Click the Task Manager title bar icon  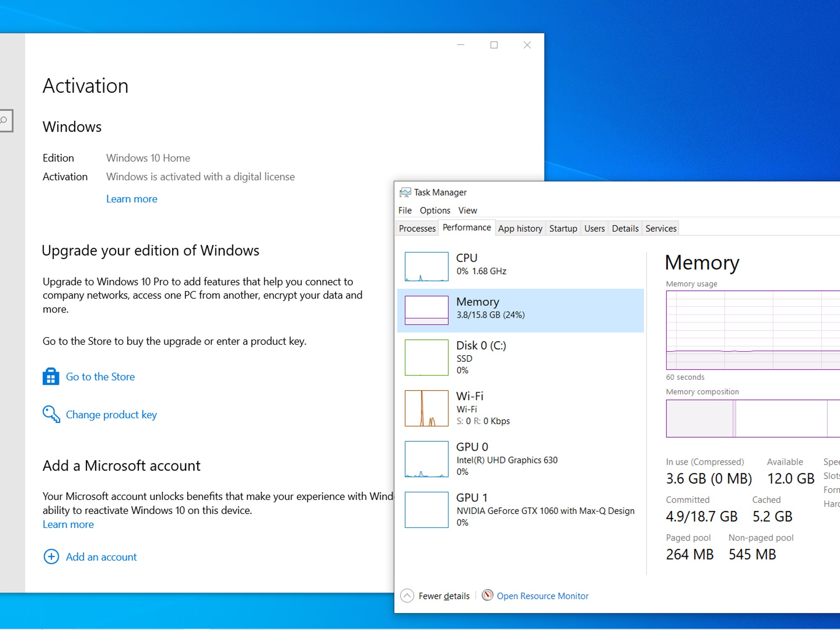coord(405,192)
